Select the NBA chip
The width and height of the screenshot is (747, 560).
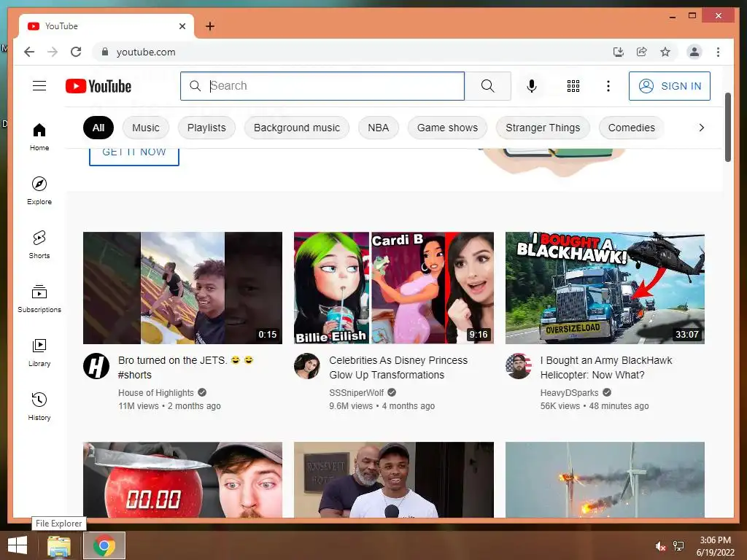(379, 128)
